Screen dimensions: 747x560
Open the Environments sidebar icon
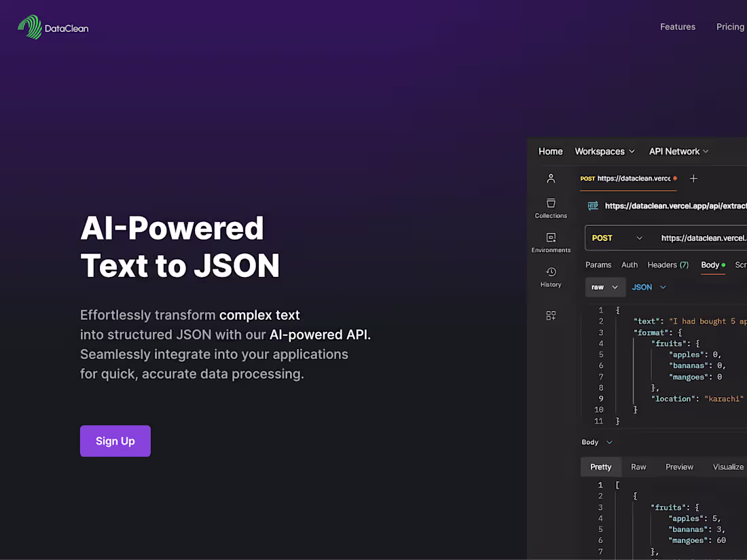551,242
